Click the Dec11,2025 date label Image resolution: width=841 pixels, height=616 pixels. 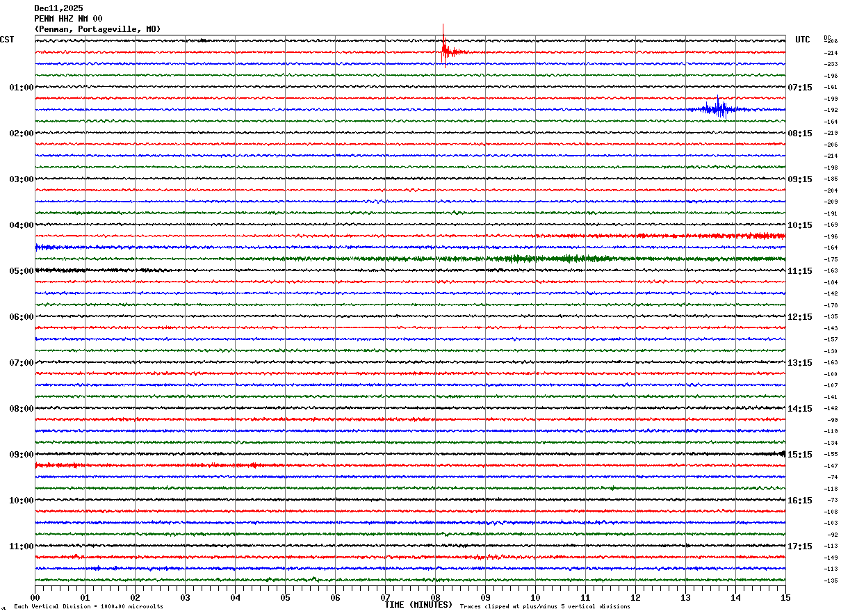click(x=58, y=8)
